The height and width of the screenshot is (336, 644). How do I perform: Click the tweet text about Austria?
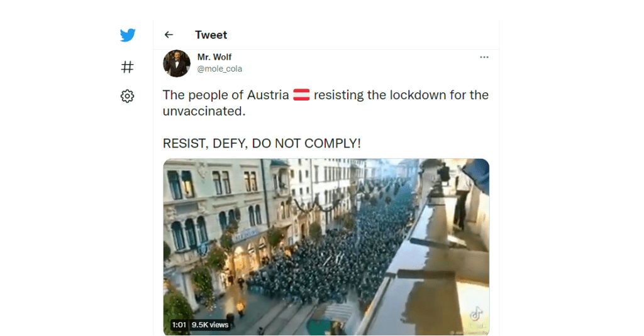[326, 103]
